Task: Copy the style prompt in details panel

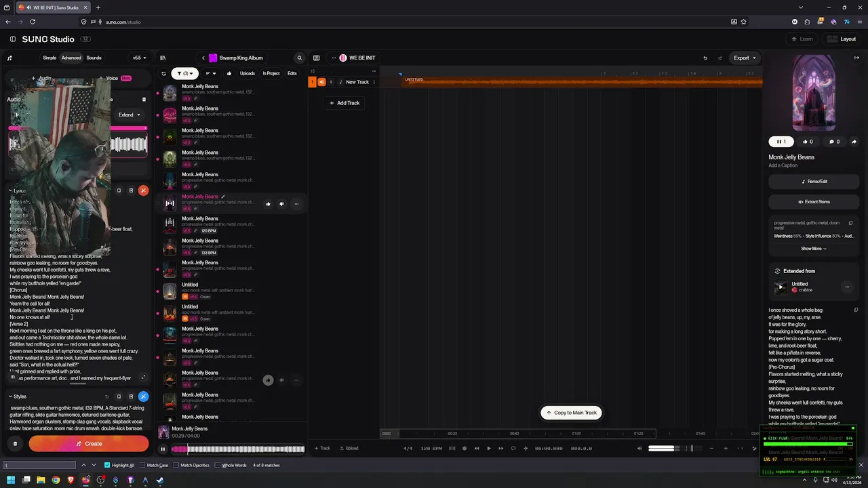Action: pos(850,222)
